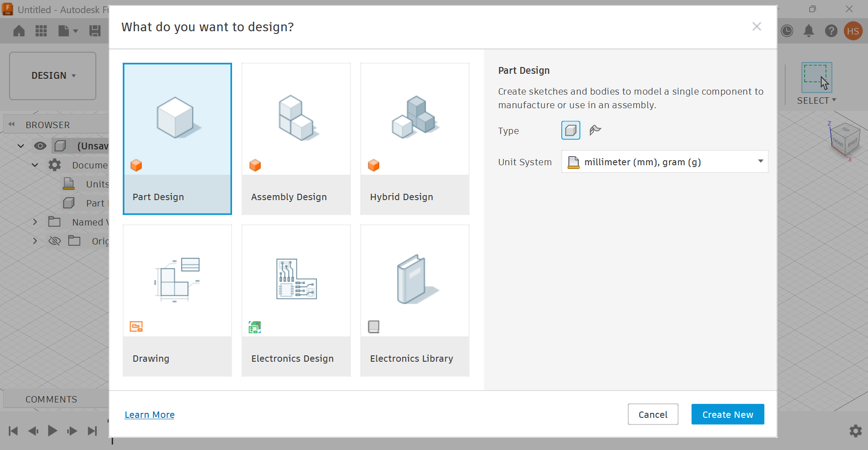Choose the Assembly Design card
This screenshot has width=868, height=450.
pyautogui.click(x=296, y=139)
